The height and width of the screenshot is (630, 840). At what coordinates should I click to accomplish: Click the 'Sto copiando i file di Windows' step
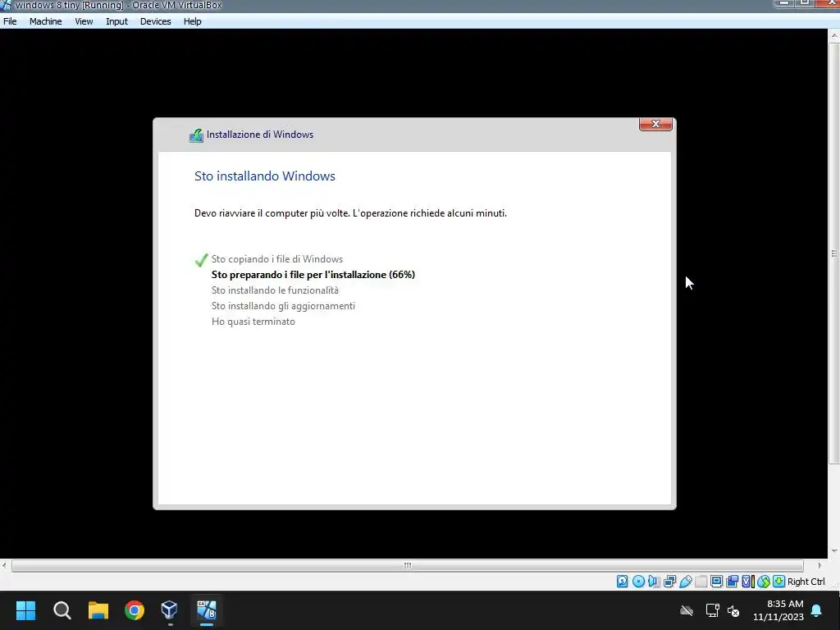tap(277, 259)
